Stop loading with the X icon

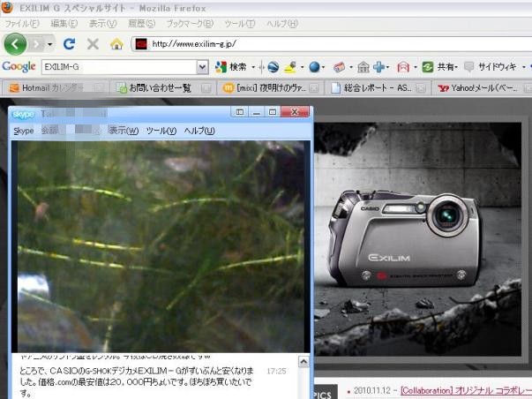coord(93,44)
